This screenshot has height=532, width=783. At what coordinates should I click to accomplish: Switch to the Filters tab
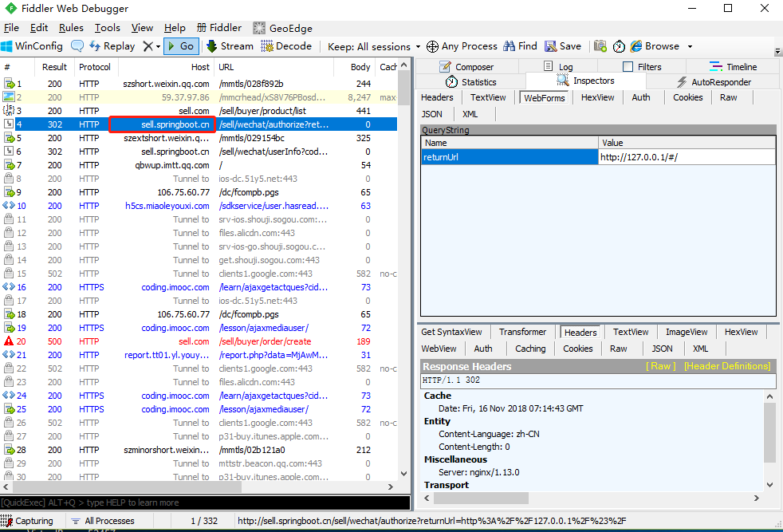point(642,66)
